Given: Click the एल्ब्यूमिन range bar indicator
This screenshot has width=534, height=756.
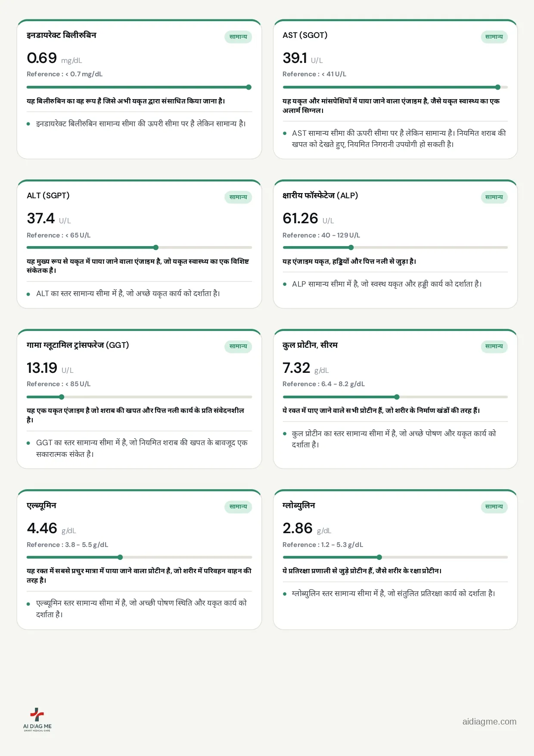Looking at the screenshot, I should [120, 557].
